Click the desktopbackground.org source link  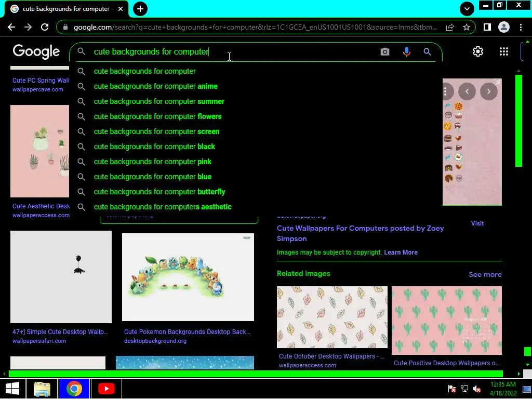[x=155, y=341]
